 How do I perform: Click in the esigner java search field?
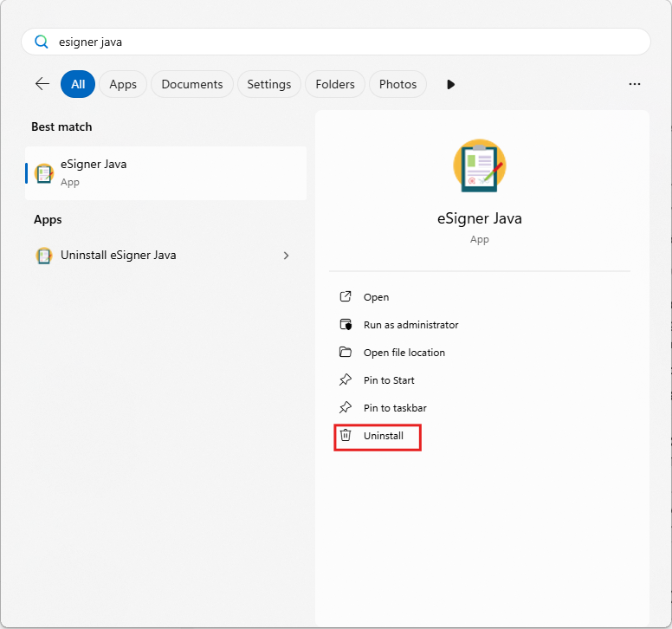coord(336,42)
